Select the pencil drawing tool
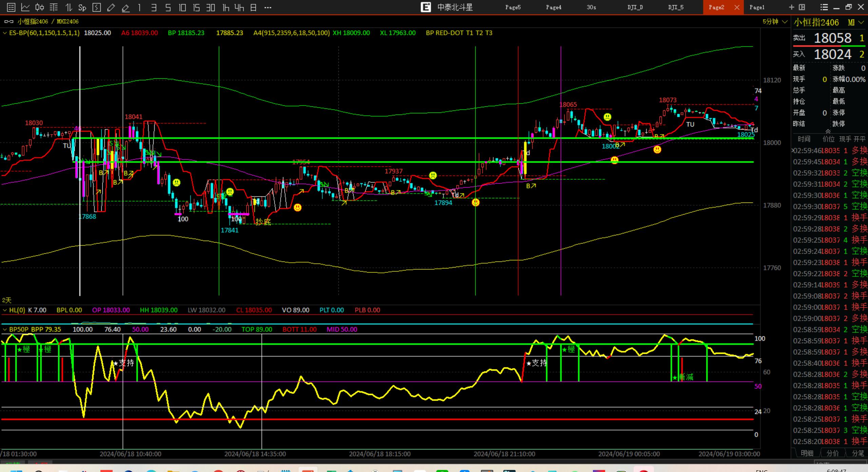 coord(111,7)
